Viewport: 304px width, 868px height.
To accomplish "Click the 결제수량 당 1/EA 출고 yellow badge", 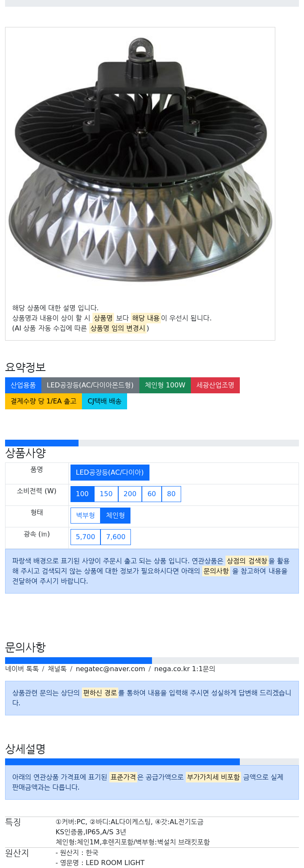I will point(43,401).
